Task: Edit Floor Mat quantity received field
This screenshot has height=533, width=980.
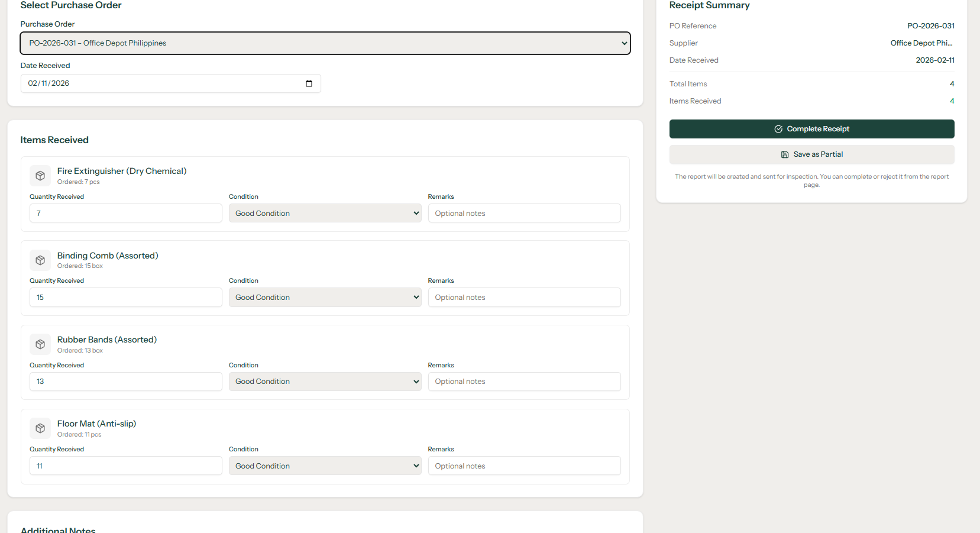Action: [126, 466]
